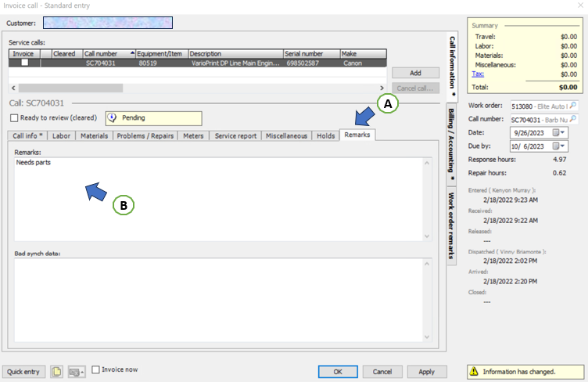Click into the Remarks text area
The image size is (588, 382).
pyautogui.click(x=219, y=200)
